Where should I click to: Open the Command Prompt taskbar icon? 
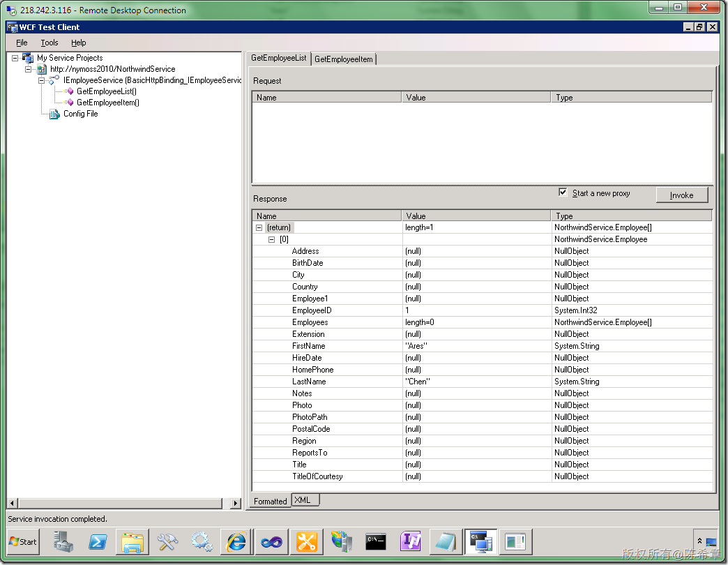point(376,542)
